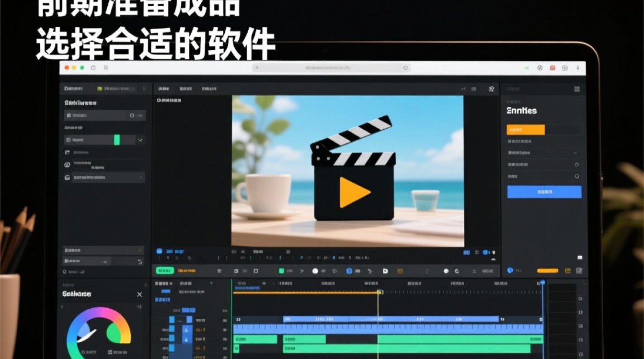Screen dimensions: 644x359
Task: Click the white filled circle in the timeline toolbar
Action: pyautogui.click(x=315, y=271)
